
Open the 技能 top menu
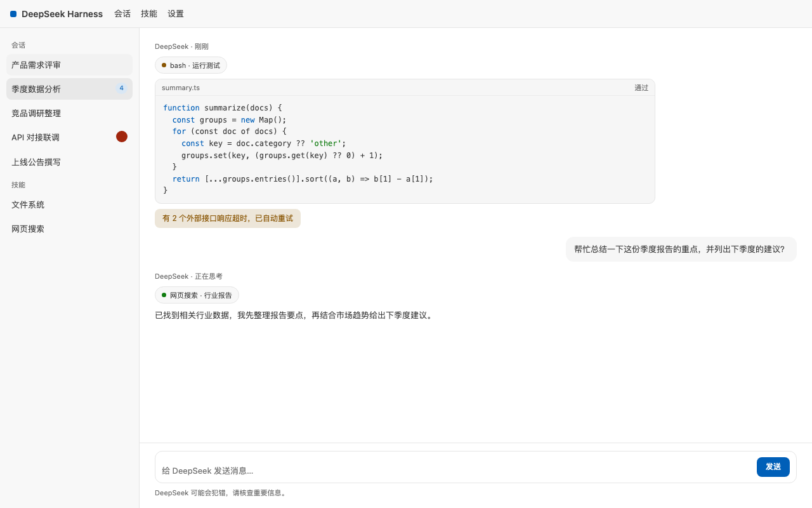[149, 14]
